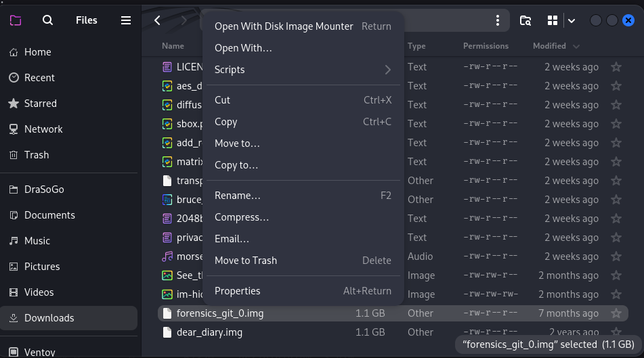Star the LICENSE file row
The image size is (644, 358).
click(x=616, y=66)
